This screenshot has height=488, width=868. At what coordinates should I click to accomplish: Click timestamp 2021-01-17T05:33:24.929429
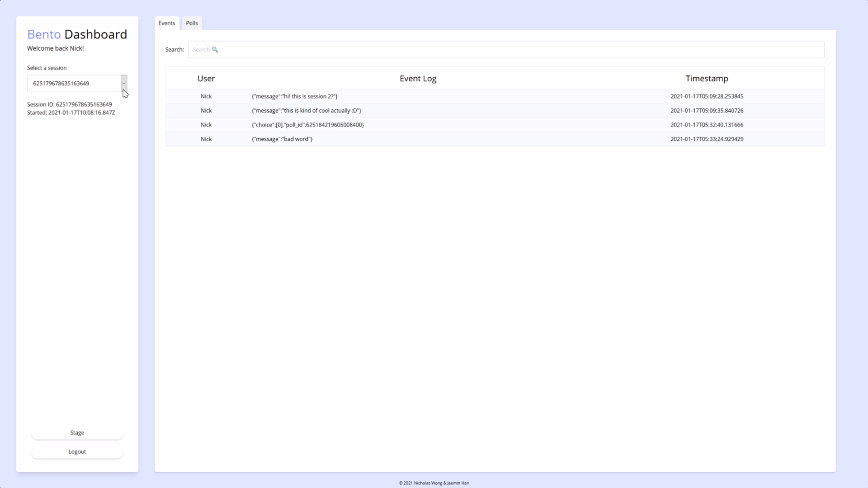[x=707, y=139]
